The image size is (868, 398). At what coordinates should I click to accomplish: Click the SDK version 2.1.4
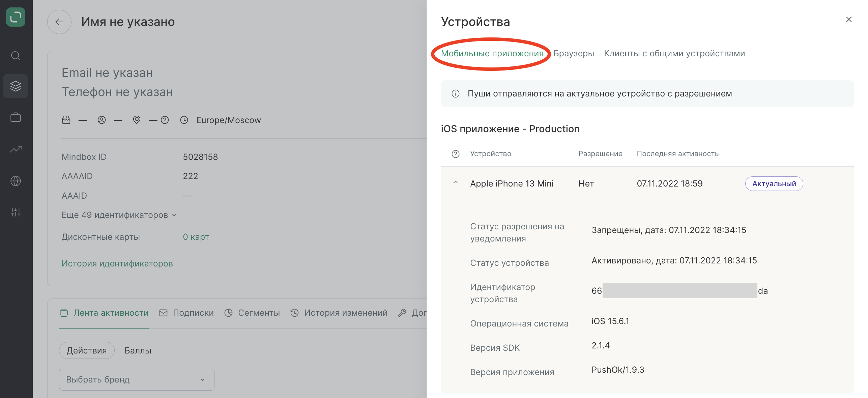click(601, 345)
